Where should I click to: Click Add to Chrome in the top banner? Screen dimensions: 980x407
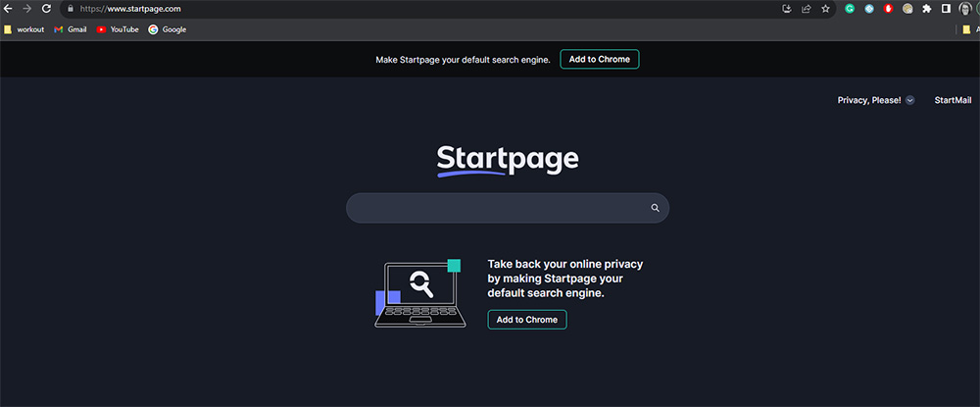click(x=600, y=60)
